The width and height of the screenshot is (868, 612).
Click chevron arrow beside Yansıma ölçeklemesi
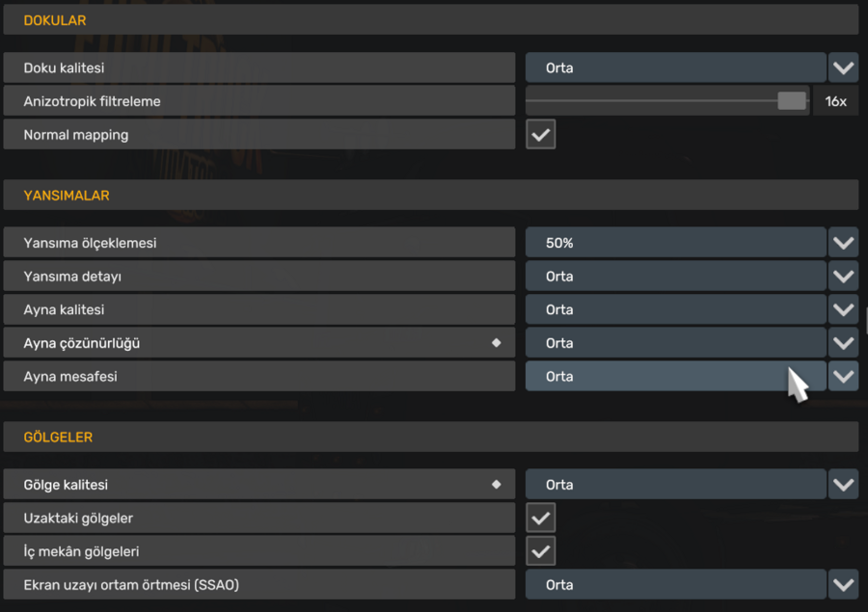(x=844, y=243)
